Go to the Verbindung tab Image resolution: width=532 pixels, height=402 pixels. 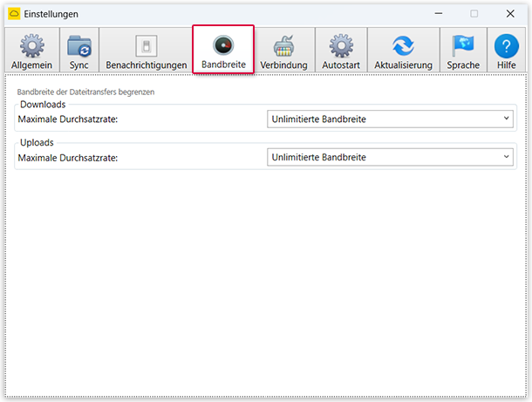284,51
